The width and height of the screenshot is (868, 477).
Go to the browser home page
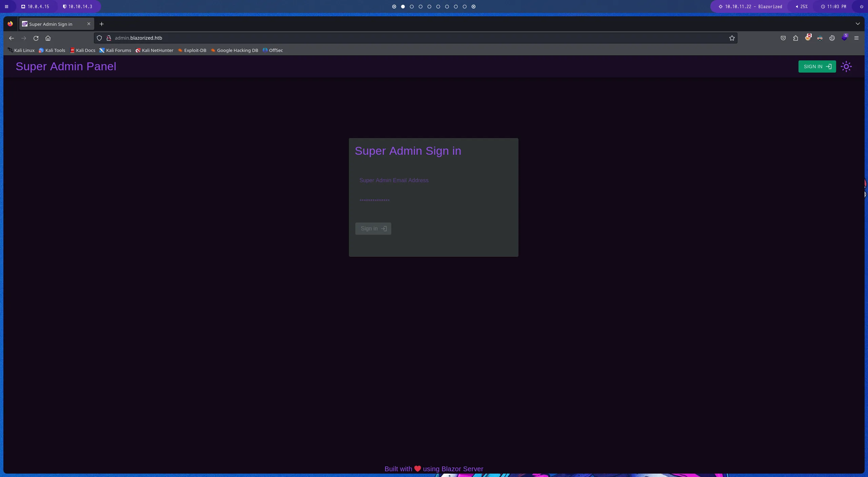(x=48, y=38)
